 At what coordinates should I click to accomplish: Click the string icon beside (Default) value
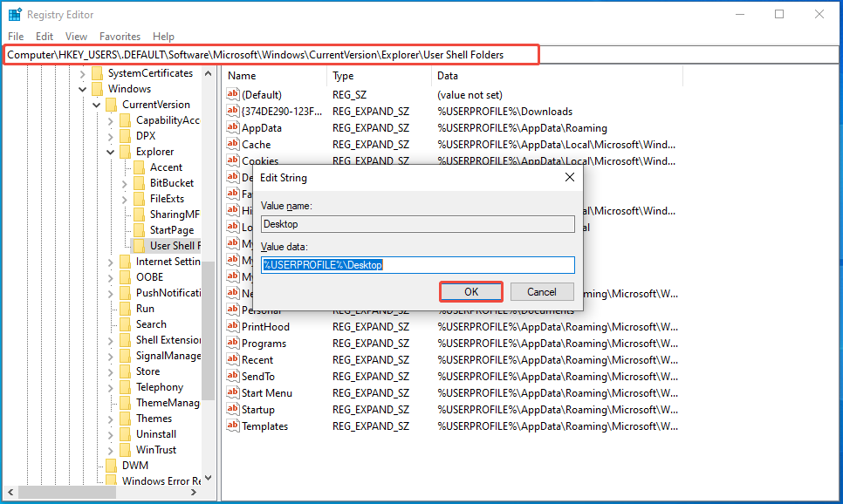click(232, 94)
